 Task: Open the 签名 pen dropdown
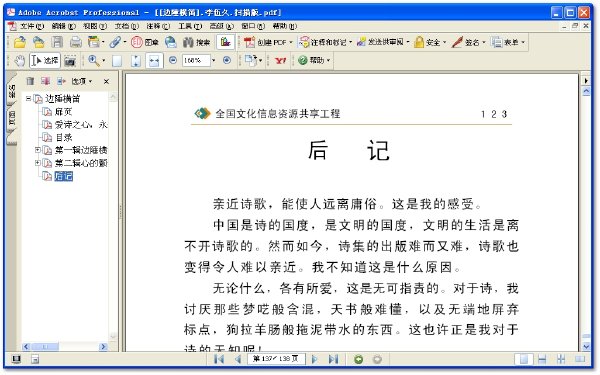[468, 42]
